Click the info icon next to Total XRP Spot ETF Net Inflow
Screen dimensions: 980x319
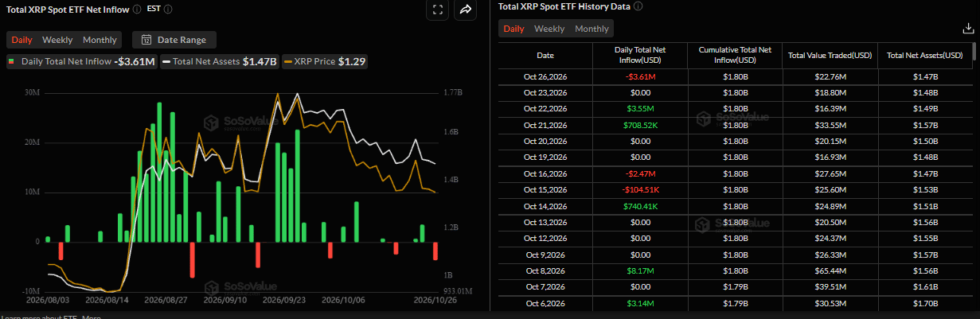pos(137,10)
